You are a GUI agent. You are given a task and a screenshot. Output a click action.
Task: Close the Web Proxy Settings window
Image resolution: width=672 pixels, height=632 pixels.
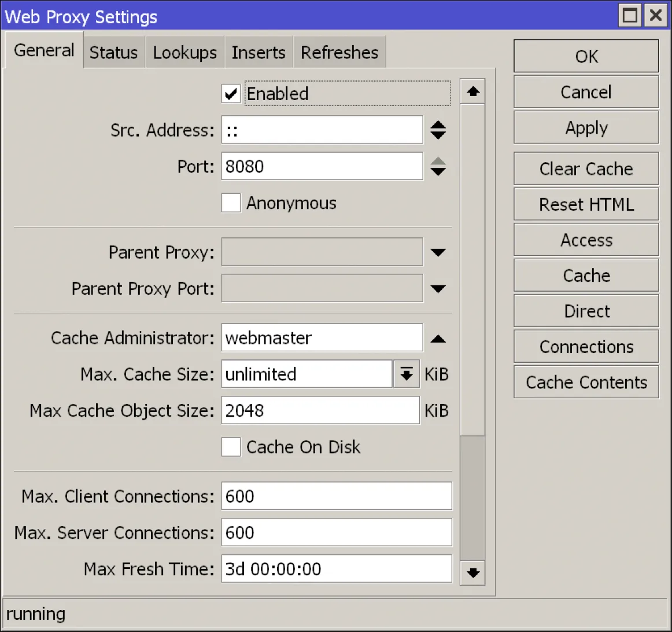[656, 16]
